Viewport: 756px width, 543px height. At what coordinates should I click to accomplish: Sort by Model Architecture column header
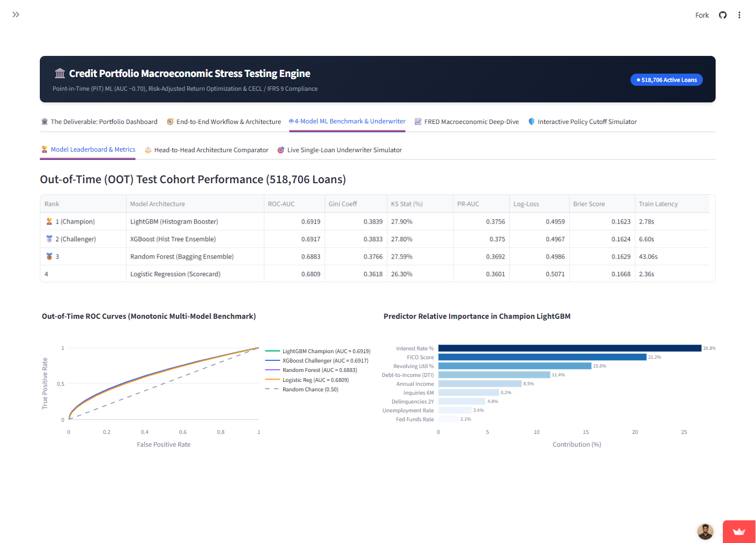click(x=195, y=204)
